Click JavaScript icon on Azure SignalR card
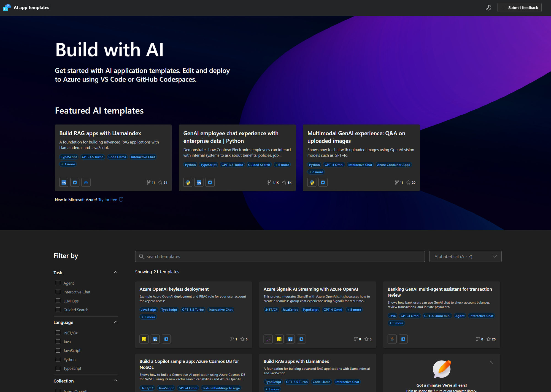 pyautogui.click(x=279, y=339)
